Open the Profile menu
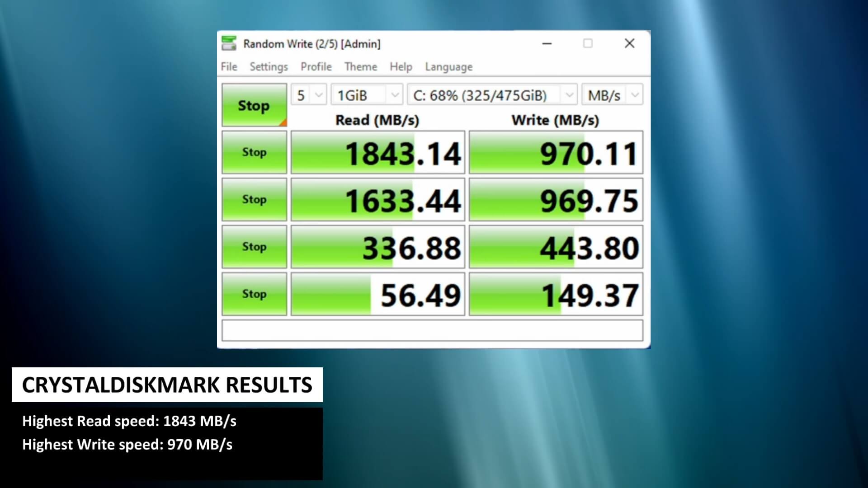This screenshot has height=488, width=868. click(x=316, y=66)
